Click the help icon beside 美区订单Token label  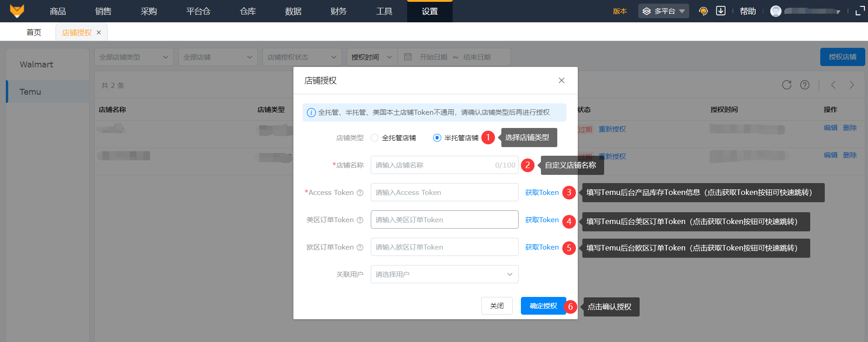click(x=360, y=220)
